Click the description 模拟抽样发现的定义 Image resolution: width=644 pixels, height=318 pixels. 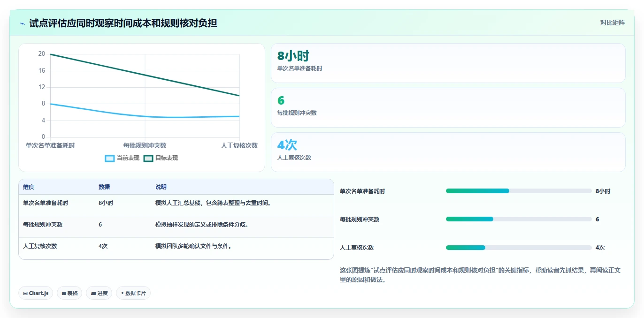tap(202, 225)
